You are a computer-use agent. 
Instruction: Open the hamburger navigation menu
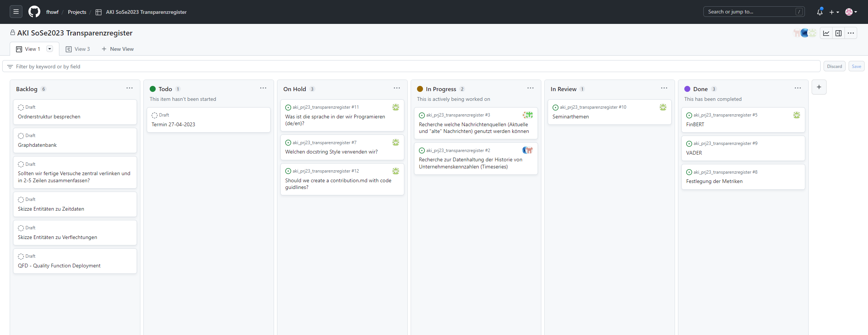(x=16, y=12)
